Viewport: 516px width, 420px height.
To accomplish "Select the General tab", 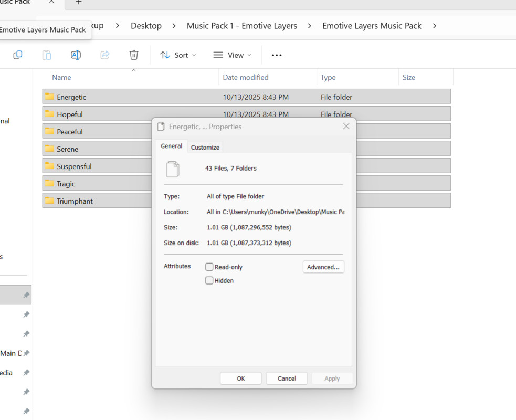I will (172, 146).
